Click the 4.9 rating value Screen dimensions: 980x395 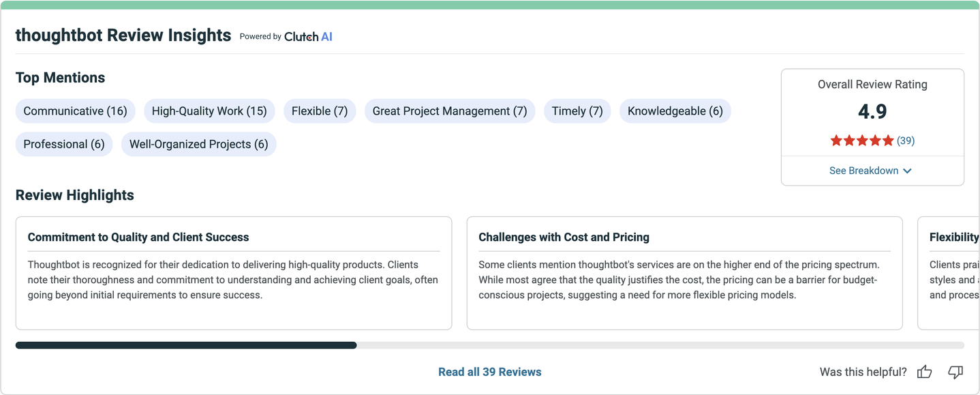pyautogui.click(x=872, y=111)
